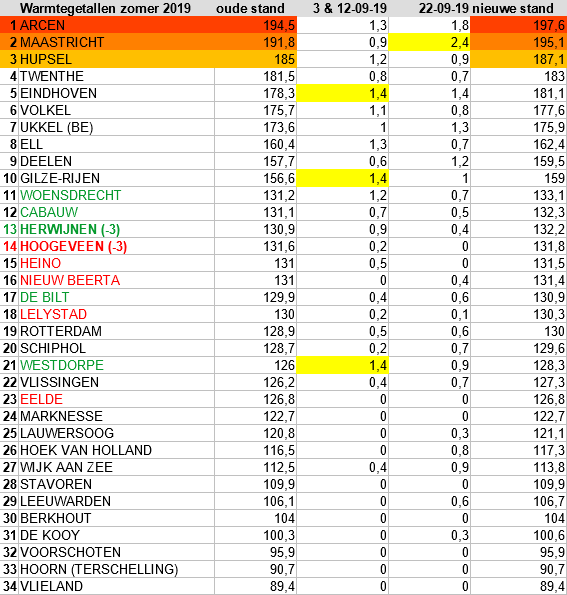Select the HERWIJNEN (-3) station cell

pyautogui.click(x=116, y=229)
